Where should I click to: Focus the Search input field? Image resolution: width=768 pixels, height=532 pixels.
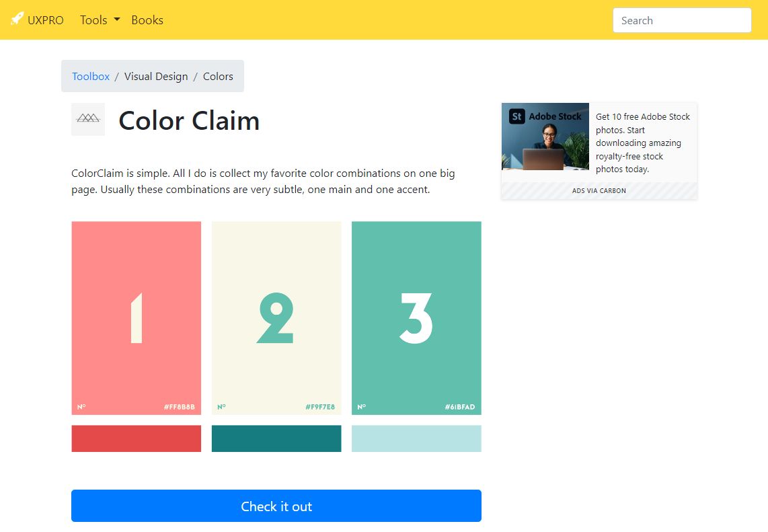[682, 20]
